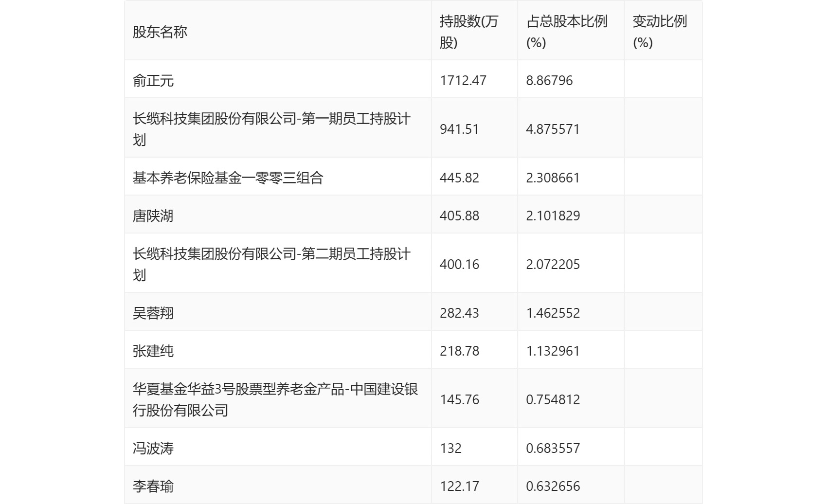The image size is (827, 504).
Task: Select 华夏基金华益3号股票型养老金产品 row name
Action: pos(275,400)
